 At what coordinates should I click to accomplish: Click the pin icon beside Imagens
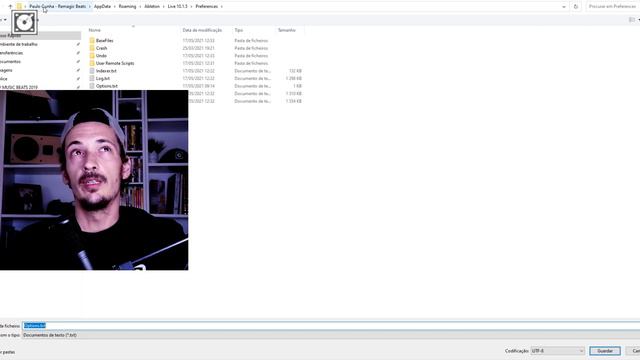tap(78, 70)
